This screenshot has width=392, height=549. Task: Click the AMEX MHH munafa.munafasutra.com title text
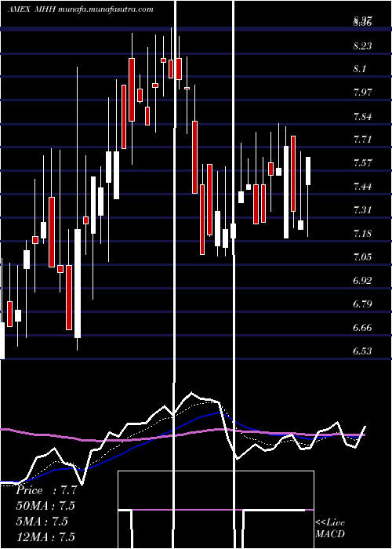tap(80, 9)
